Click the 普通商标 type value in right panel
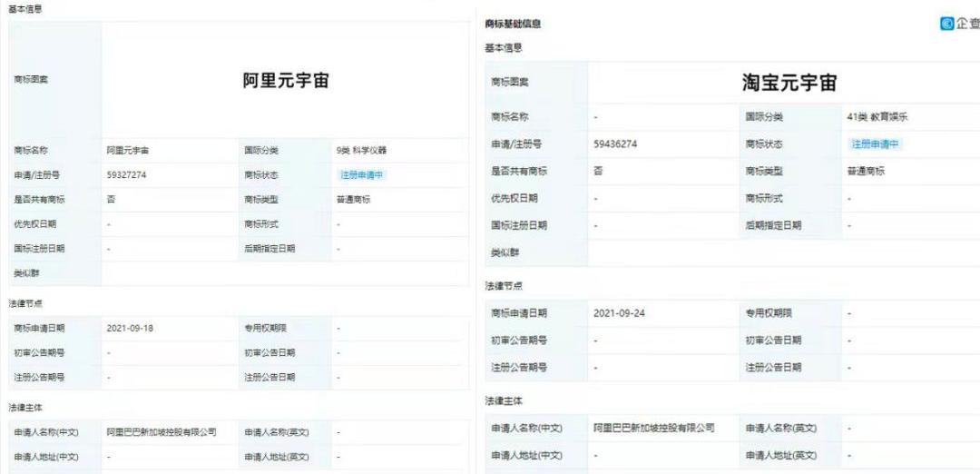Image resolution: width=980 pixels, height=474 pixels. click(866, 171)
